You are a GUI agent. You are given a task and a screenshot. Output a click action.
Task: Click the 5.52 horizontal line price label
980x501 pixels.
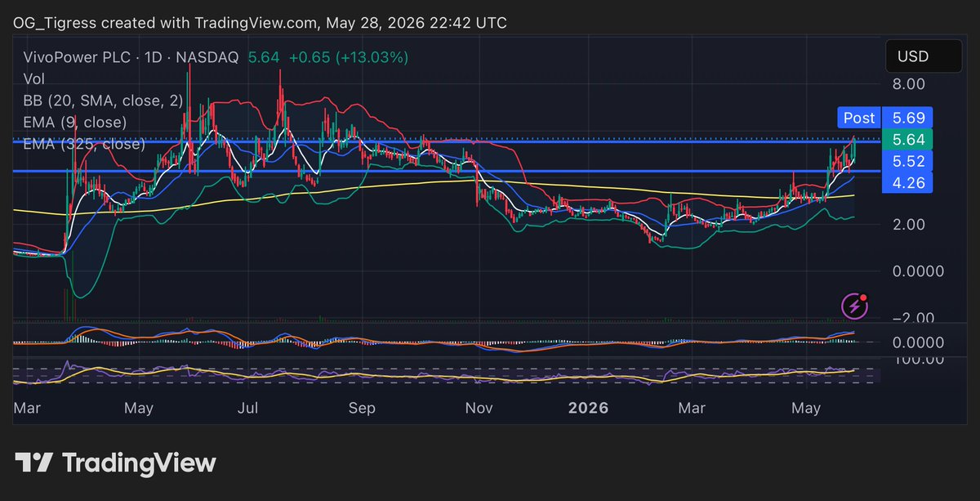tap(907, 161)
